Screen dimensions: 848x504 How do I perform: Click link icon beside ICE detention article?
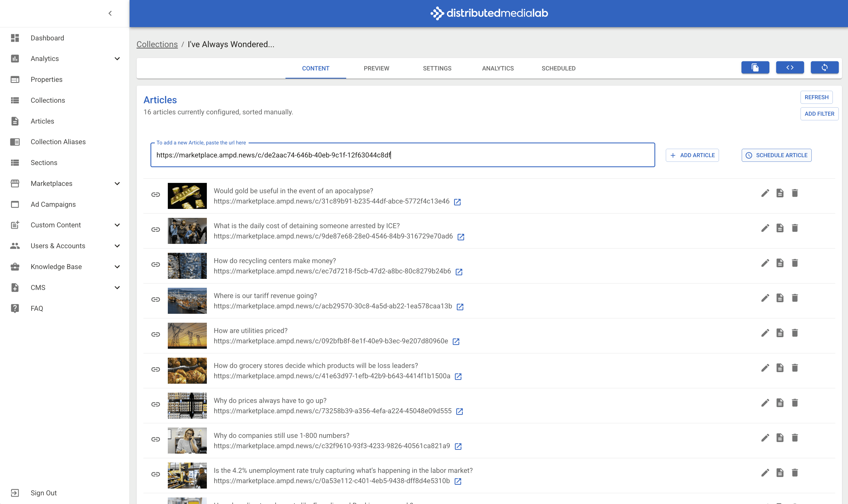point(156,230)
